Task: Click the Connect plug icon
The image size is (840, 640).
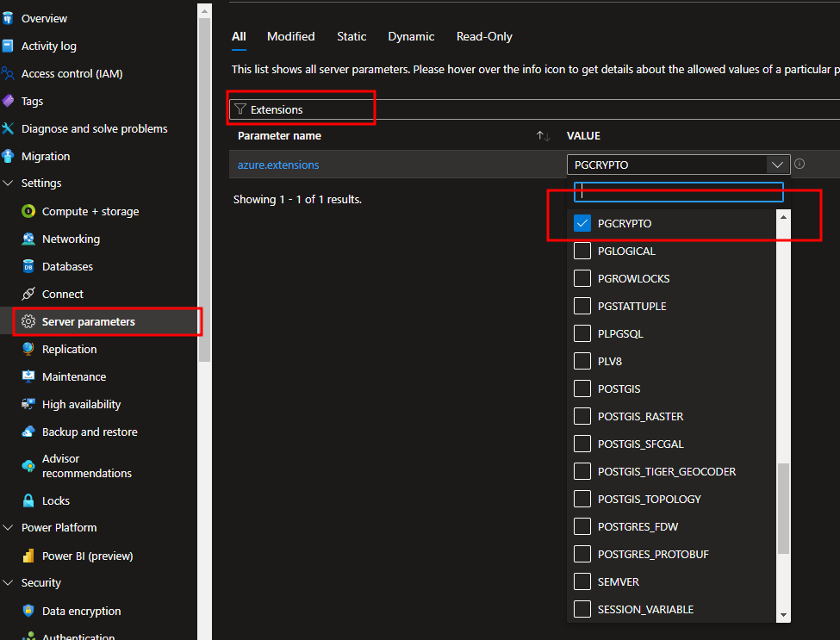Action: (28, 294)
